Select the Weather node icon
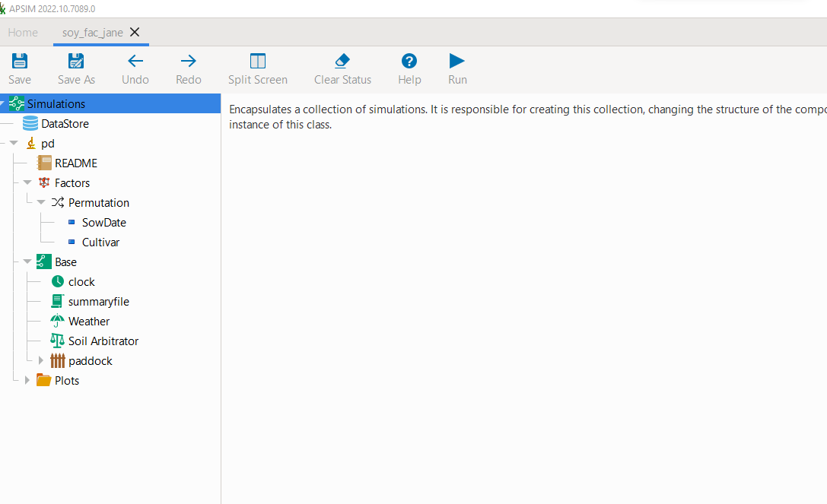 click(57, 321)
